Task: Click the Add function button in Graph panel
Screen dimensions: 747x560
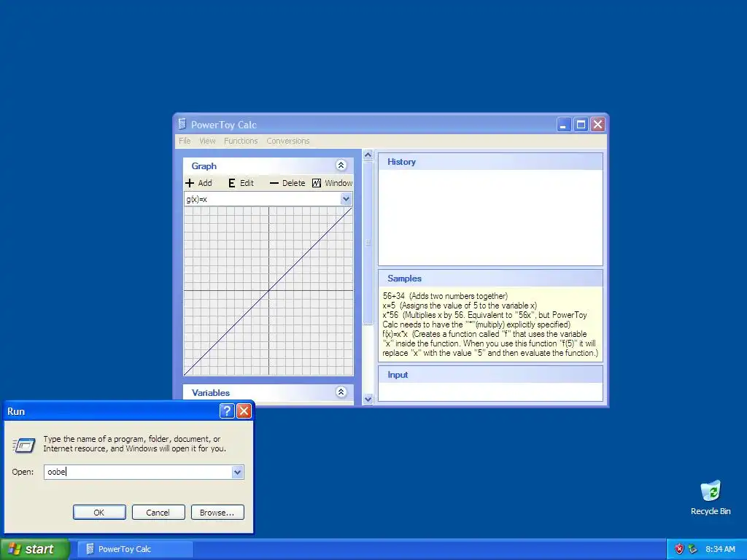Action: (198, 183)
